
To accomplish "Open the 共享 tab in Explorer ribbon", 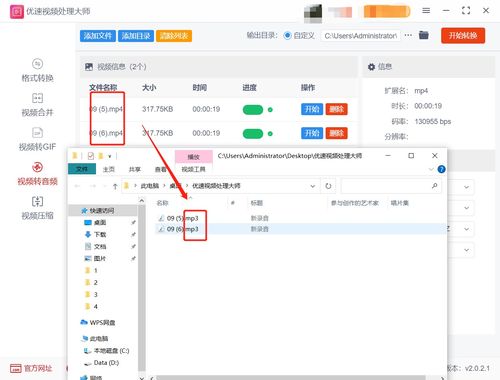I will click(x=135, y=169).
